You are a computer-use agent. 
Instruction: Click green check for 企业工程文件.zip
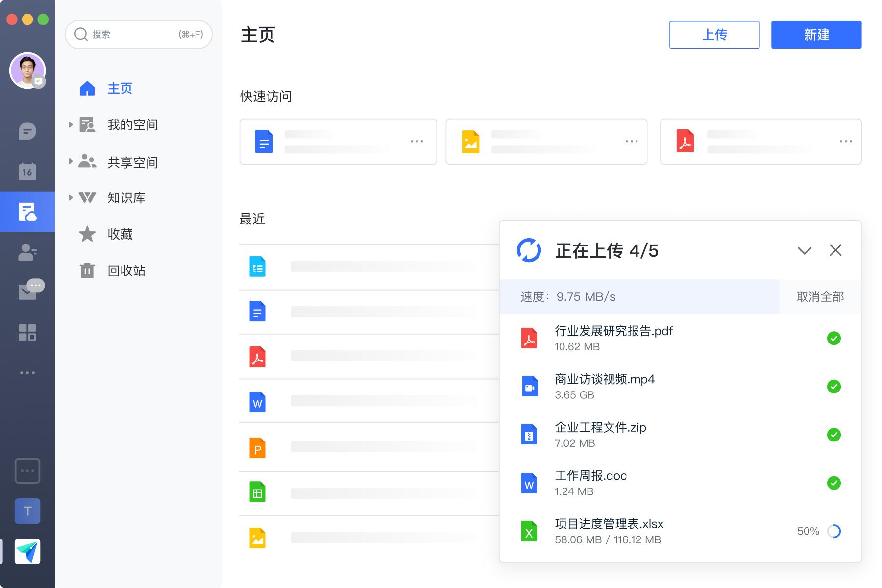pos(834,435)
